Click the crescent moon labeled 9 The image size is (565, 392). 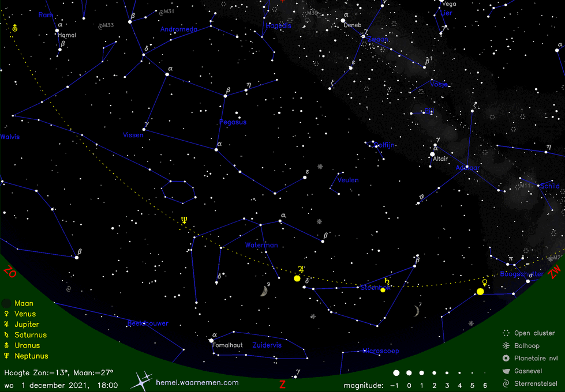(264, 292)
